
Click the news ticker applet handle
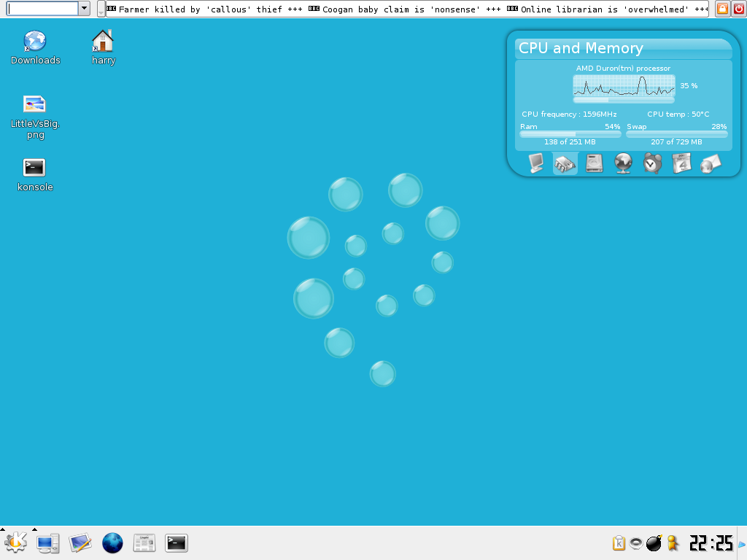click(x=101, y=9)
